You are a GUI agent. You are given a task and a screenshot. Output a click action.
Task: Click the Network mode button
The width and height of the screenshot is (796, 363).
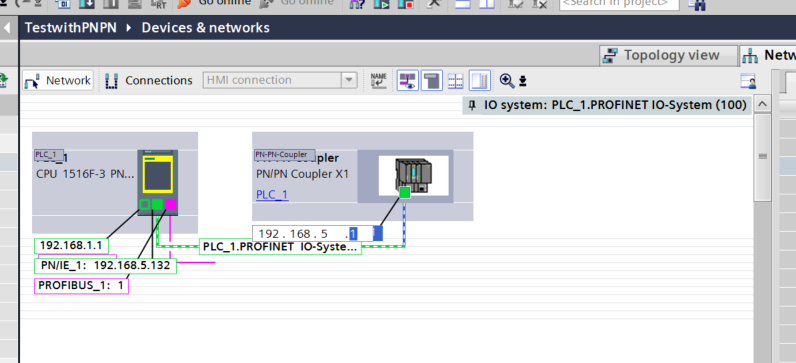pos(57,81)
